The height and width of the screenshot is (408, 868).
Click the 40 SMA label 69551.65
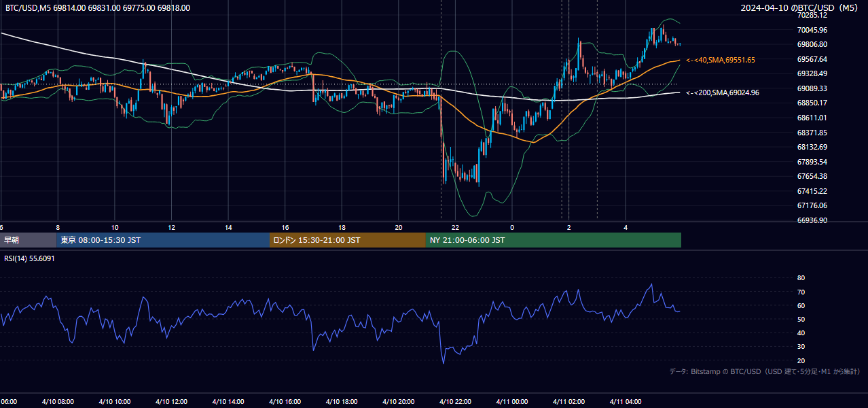pyautogui.click(x=720, y=60)
